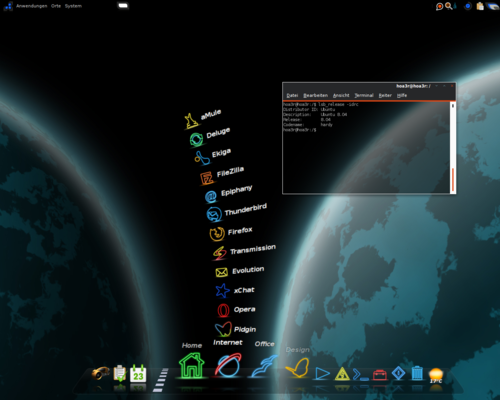Open the red Opera icon
500x400 pixels.
point(223,310)
